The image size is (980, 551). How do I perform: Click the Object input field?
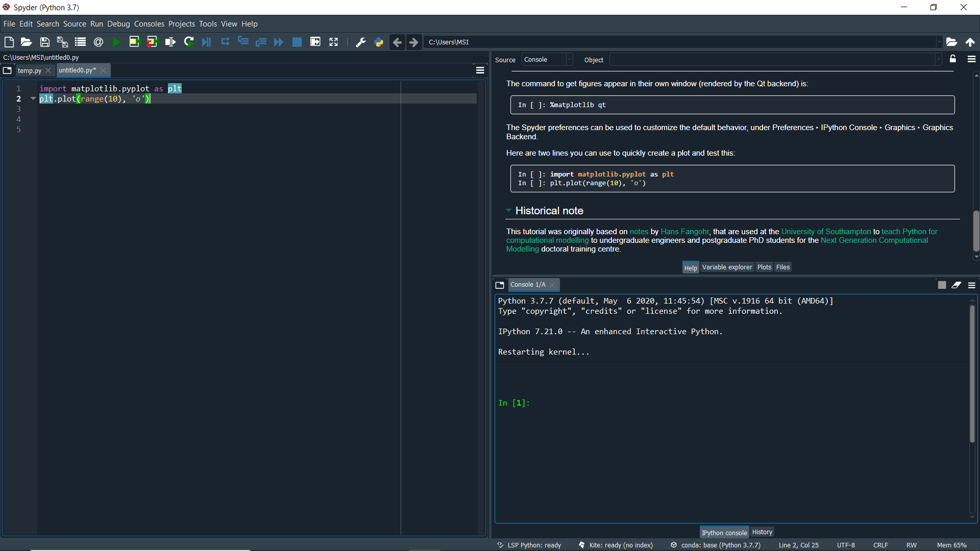(772, 60)
